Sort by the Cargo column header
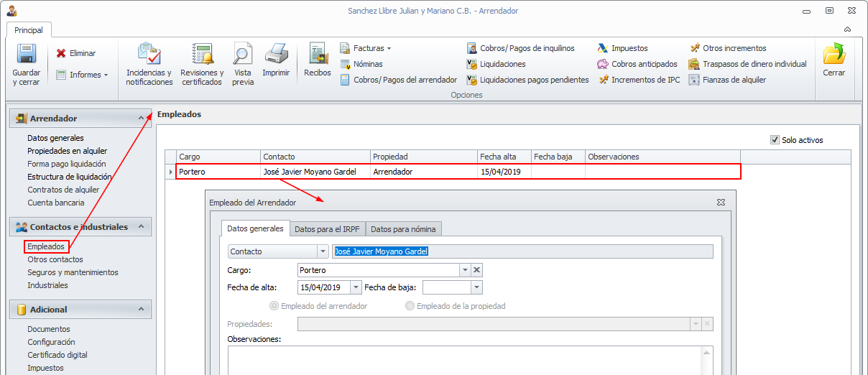Image resolution: width=868 pixels, height=375 pixels. coord(218,157)
